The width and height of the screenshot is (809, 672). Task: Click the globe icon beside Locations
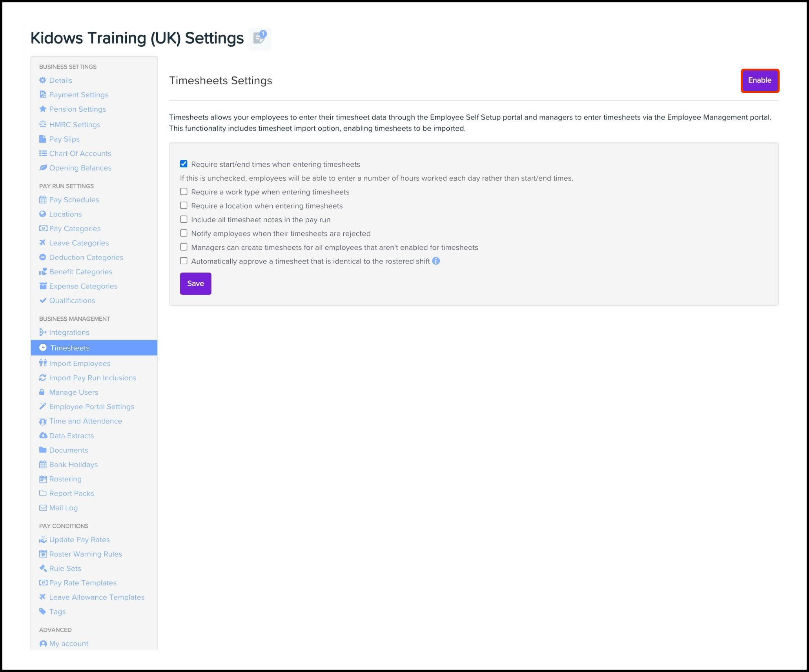[43, 214]
